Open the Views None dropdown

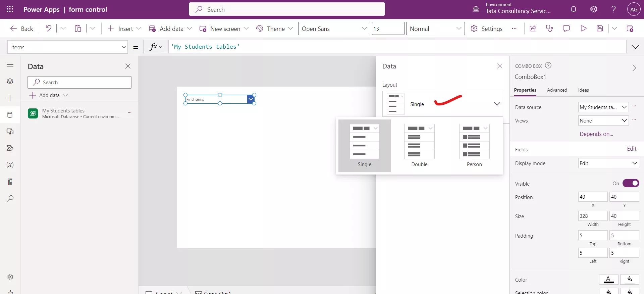(603, 121)
